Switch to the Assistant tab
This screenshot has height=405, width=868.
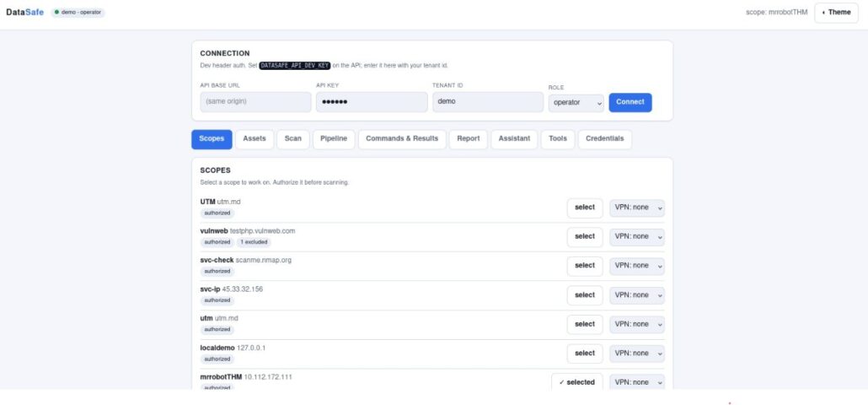514,139
